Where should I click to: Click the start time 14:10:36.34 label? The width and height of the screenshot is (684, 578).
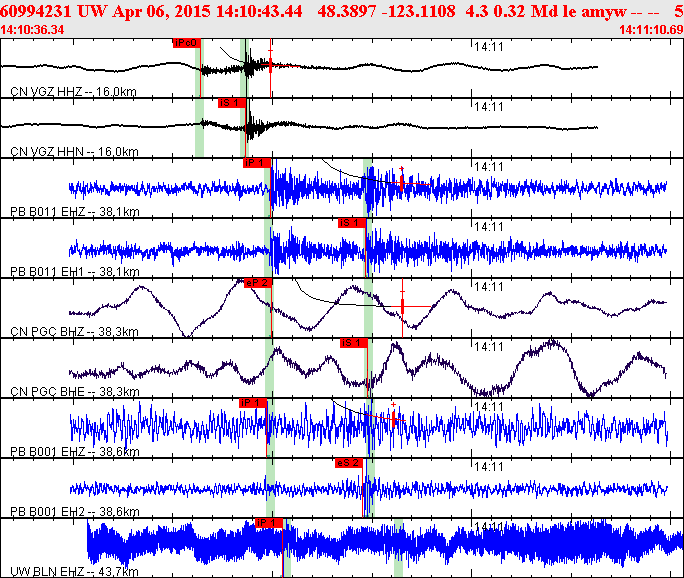pyautogui.click(x=32, y=30)
